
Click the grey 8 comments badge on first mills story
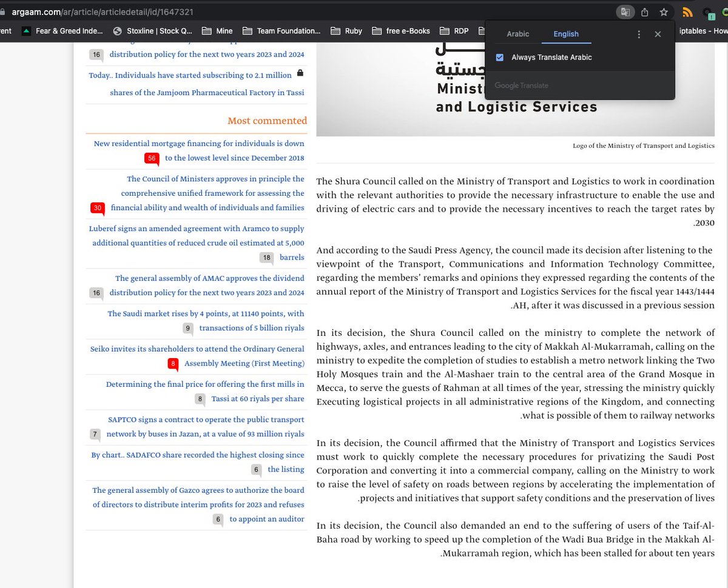tap(200, 399)
